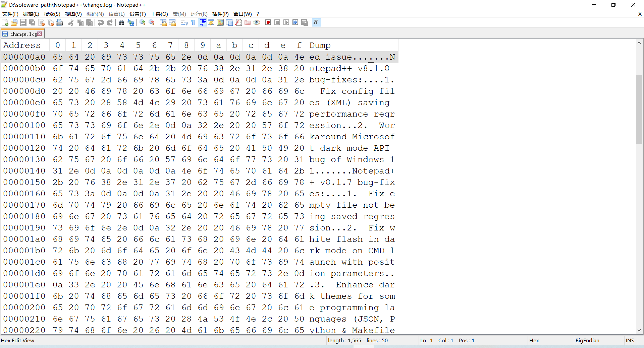
Task: Open the Function List panel
Action: (238, 22)
